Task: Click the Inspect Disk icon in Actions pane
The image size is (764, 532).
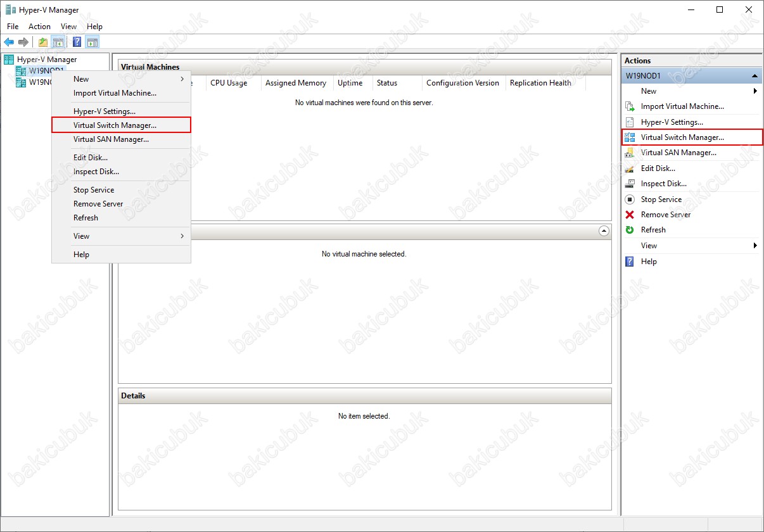Action: (630, 184)
